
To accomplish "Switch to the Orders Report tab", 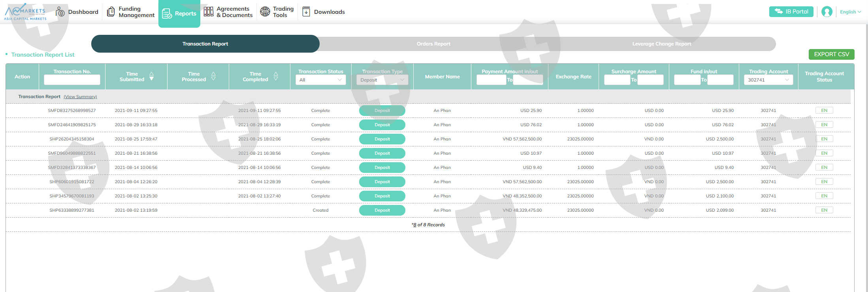I will click(x=433, y=44).
